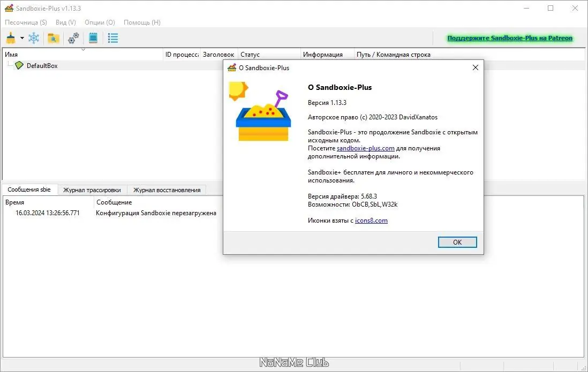Screen dimensions: 588x372
Task: Click OK button in About dialog
Action: 457,242
